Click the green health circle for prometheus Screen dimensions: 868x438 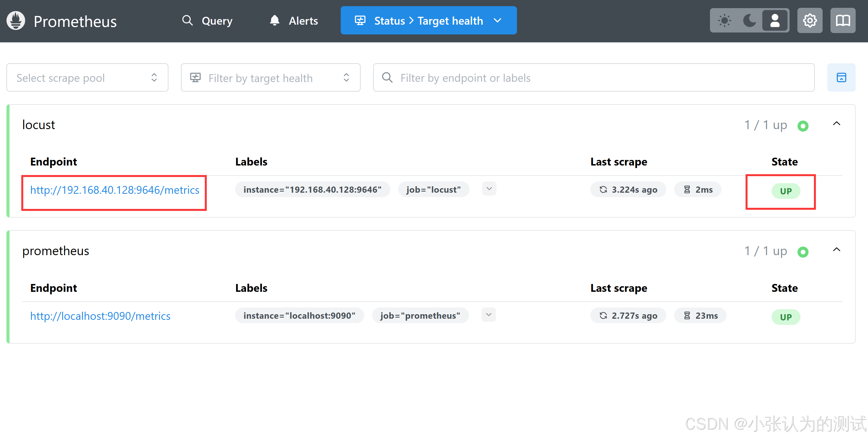tap(803, 252)
